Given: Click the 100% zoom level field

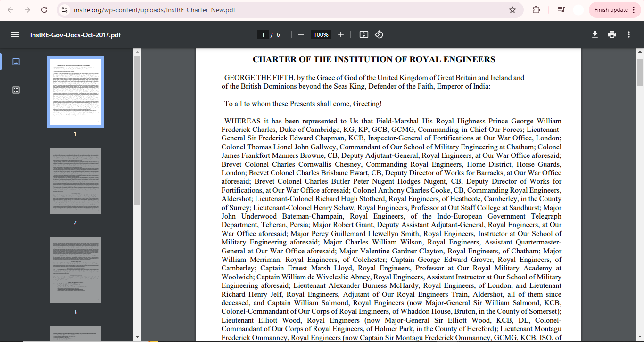Looking at the screenshot, I should [x=321, y=34].
